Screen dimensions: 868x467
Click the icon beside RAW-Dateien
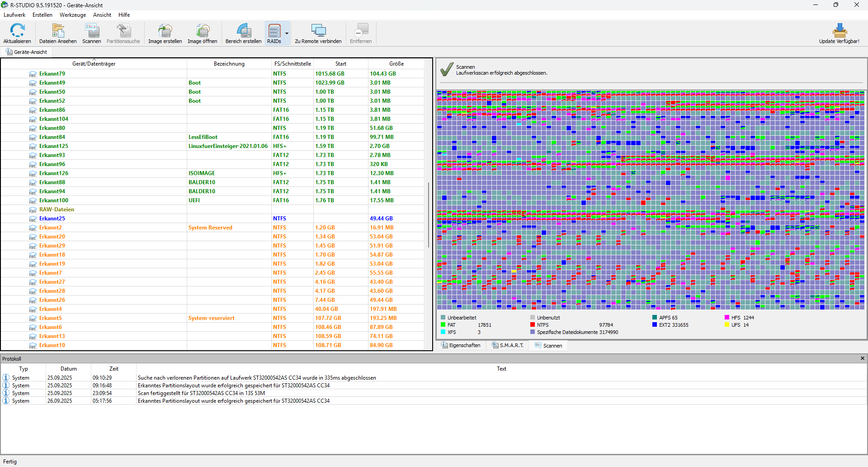point(33,210)
